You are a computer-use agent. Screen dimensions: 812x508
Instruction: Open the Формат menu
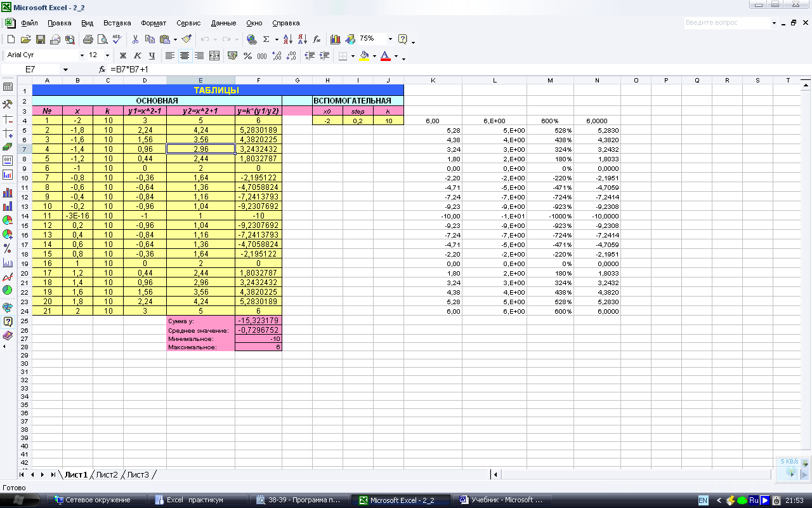[x=154, y=23]
